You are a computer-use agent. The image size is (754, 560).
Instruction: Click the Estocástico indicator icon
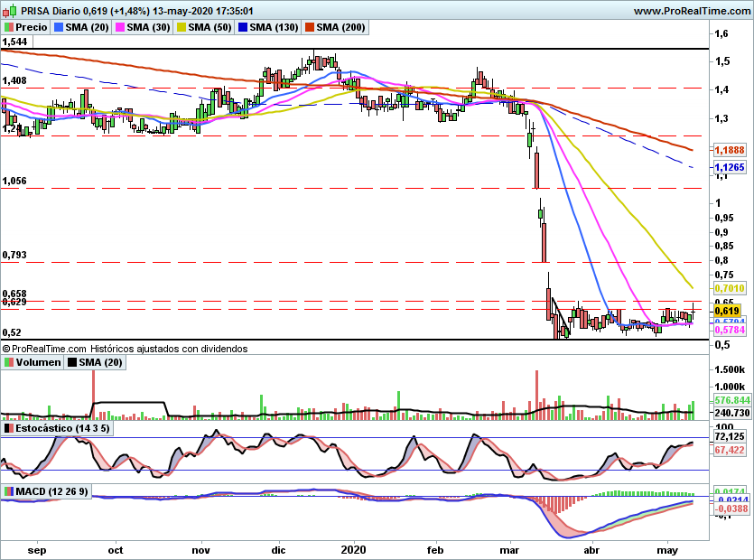9,427
